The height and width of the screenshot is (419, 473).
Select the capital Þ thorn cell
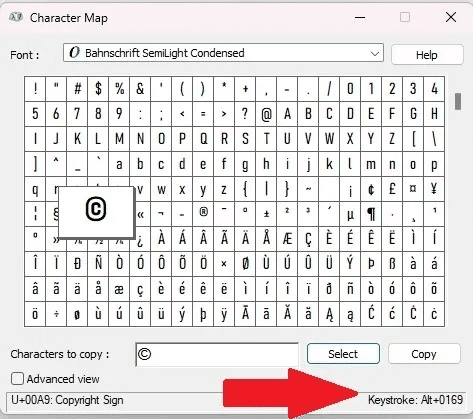(371, 264)
